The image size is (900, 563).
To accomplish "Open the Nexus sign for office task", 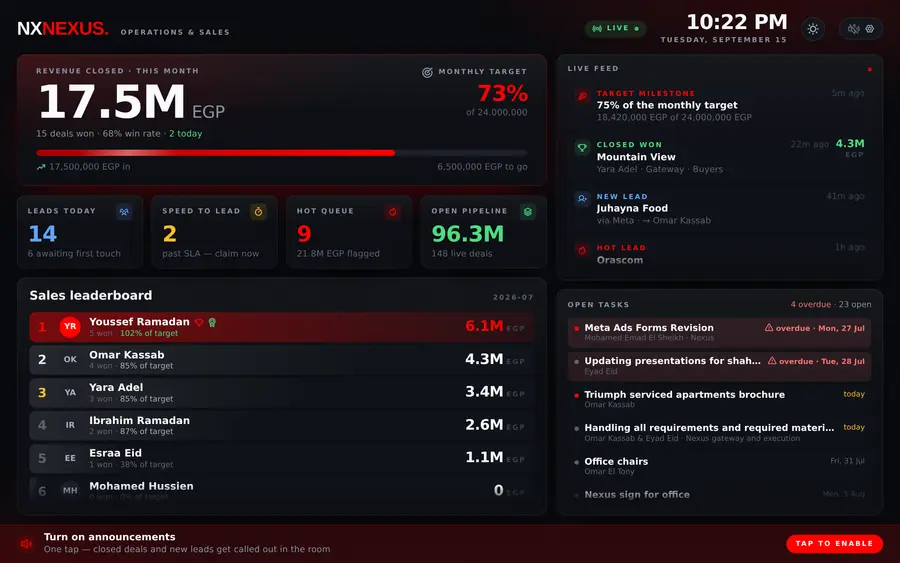I will [x=719, y=495].
